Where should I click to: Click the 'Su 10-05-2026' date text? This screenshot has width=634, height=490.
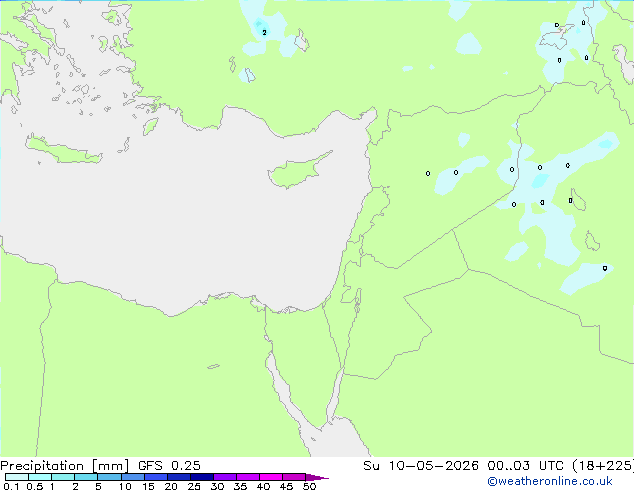[421, 466]
